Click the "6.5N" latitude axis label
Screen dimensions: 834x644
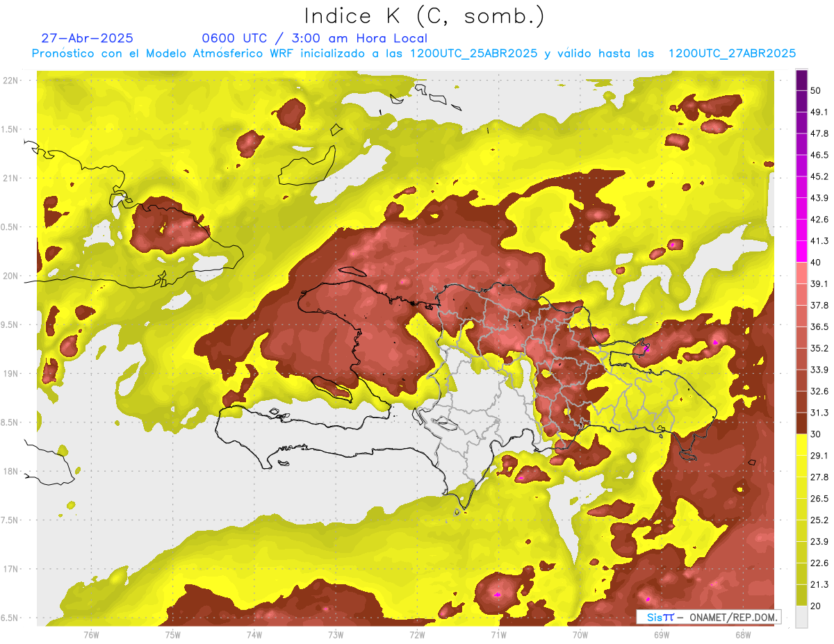tap(10, 618)
